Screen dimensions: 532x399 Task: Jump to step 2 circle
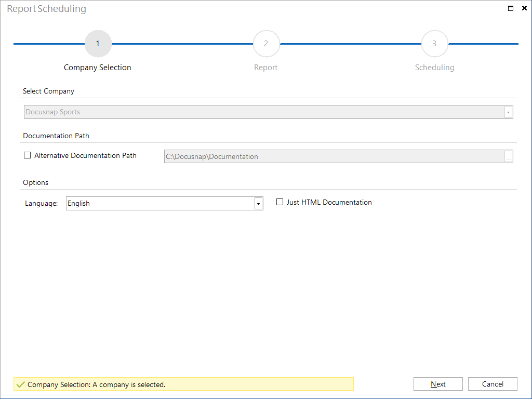(267, 44)
